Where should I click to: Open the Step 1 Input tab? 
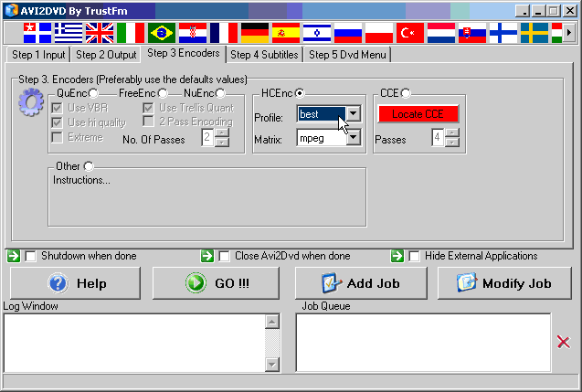tap(38, 55)
